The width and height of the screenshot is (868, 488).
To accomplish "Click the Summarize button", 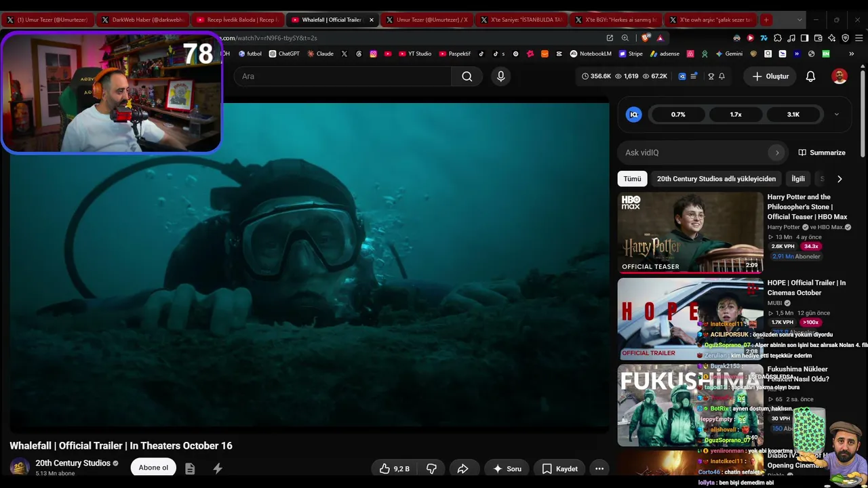I will (x=822, y=152).
